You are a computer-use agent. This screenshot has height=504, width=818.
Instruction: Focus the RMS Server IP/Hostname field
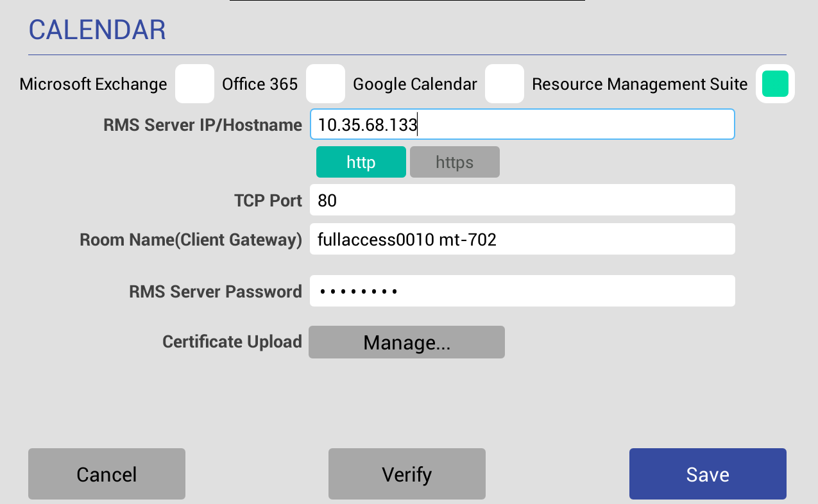click(x=522, y=124)
